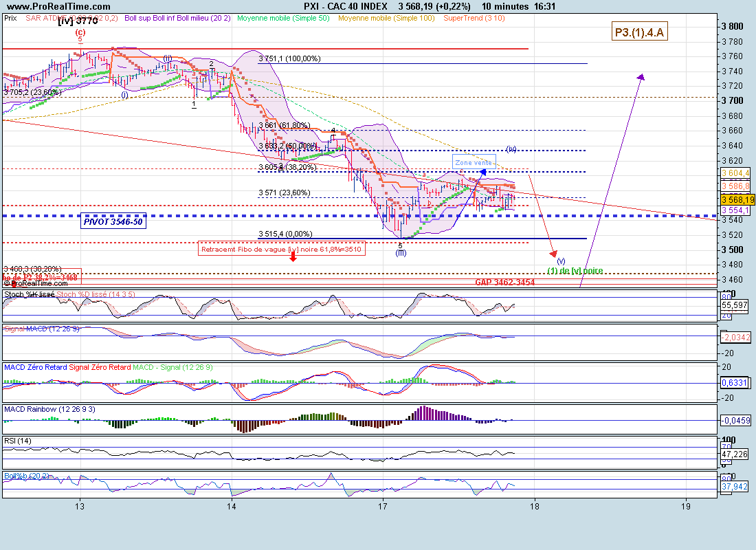Click the PIVOT 3546-50 annotation box
756x550 pixels.
(113, 221)
